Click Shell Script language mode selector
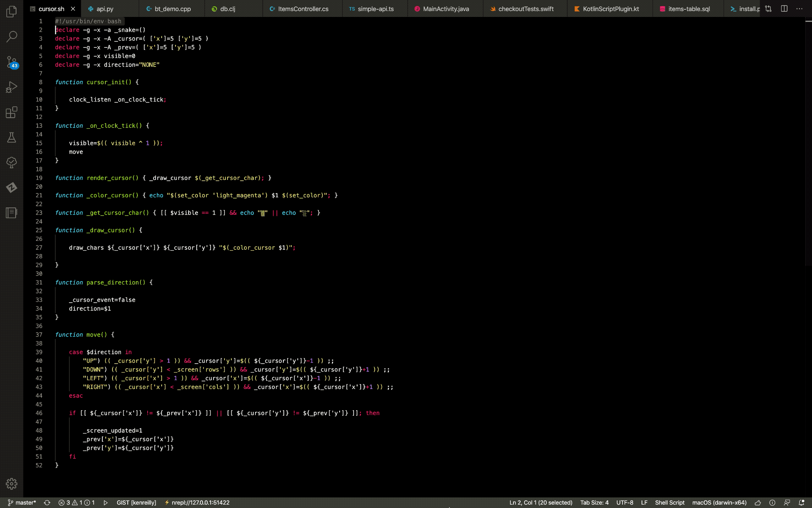Viewport: 812px width, 508px height. (x=669, y=502)
